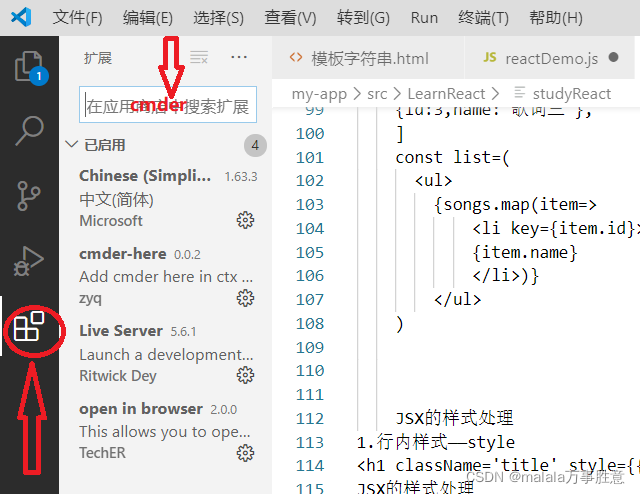Switch to the reactDemo.js tab
Viewport: 640px width, 494px height.
click(549, 58)
